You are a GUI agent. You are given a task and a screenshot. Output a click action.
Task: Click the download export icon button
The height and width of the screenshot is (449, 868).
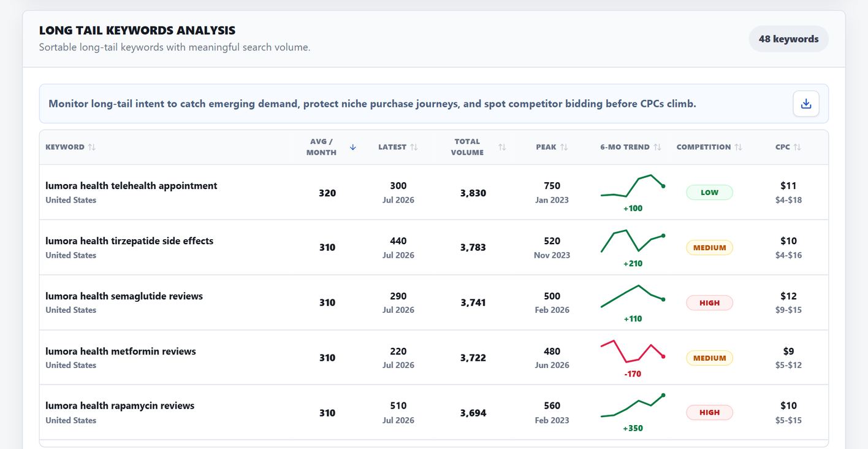point(806,104)
